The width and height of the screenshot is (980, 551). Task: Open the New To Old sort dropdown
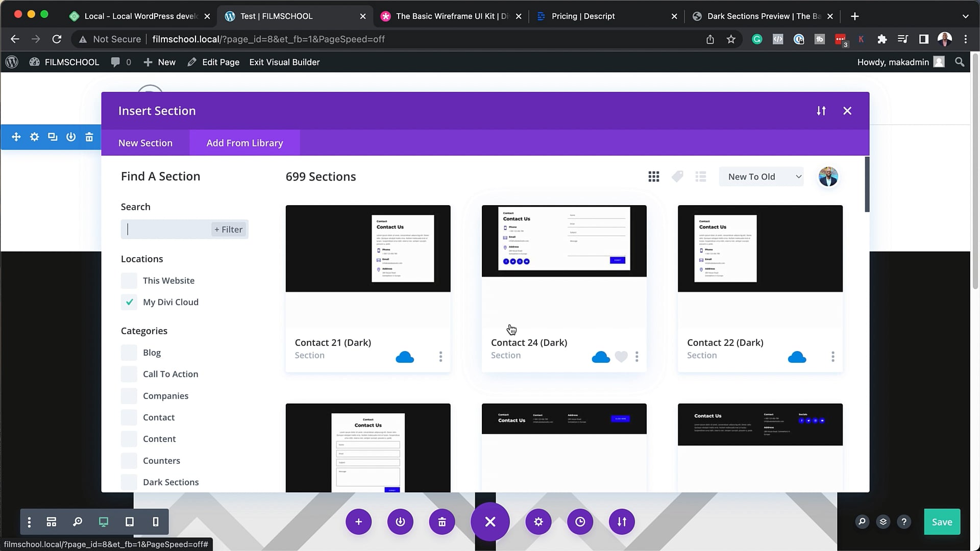tap(761, 177)
